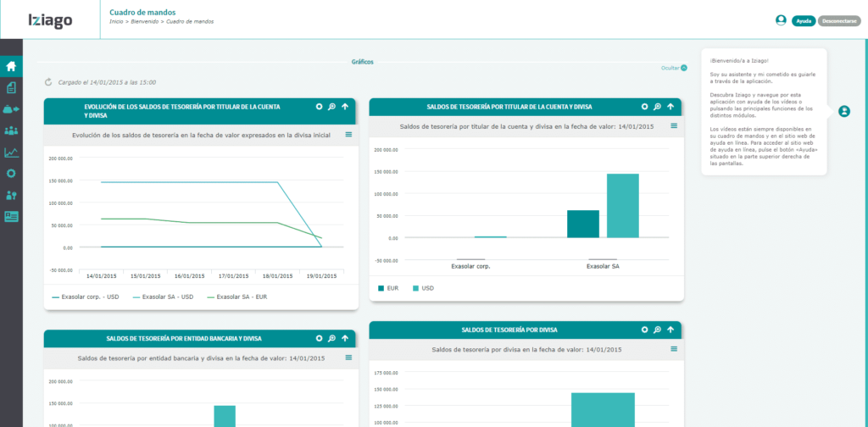
Task: Open hamburger menu of saldos por divisa chart
Action: tap(674, 349)
